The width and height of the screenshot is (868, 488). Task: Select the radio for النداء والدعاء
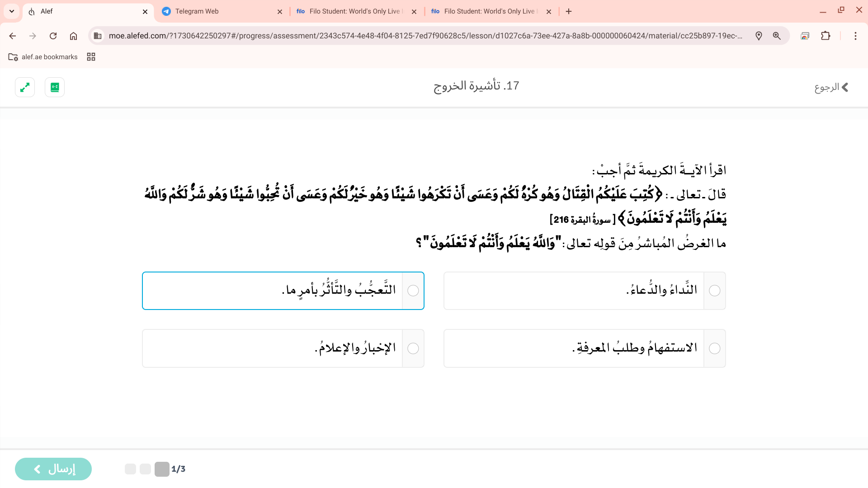click(x=714, y=291)
